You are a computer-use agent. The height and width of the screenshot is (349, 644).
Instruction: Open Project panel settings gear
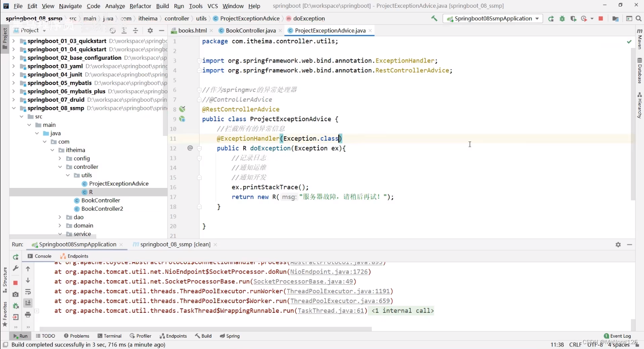point(150,31)
